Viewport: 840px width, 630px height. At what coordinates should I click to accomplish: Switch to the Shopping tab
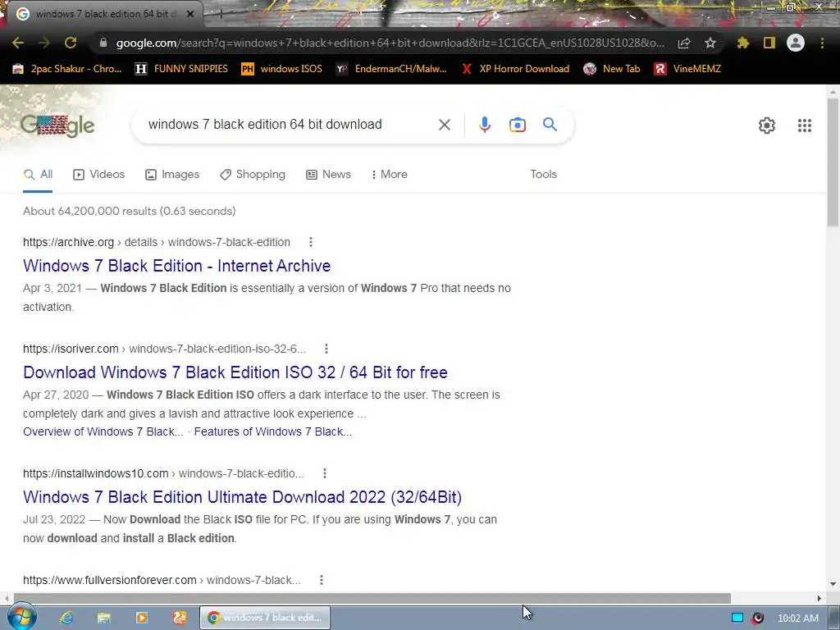click(x=253, y=175)
